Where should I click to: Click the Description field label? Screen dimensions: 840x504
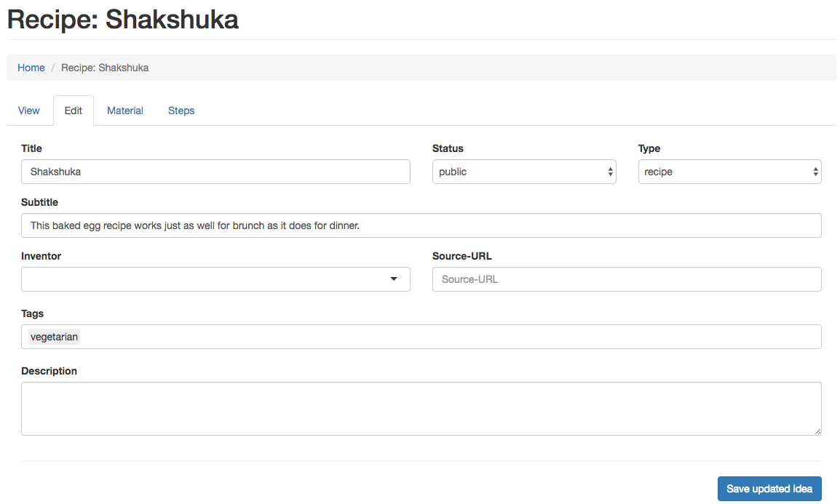pos(49,371)
